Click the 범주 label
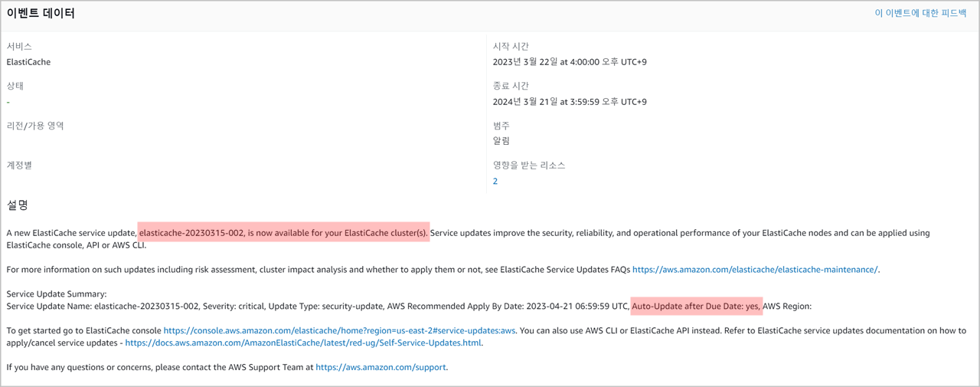 pos(501,126)
